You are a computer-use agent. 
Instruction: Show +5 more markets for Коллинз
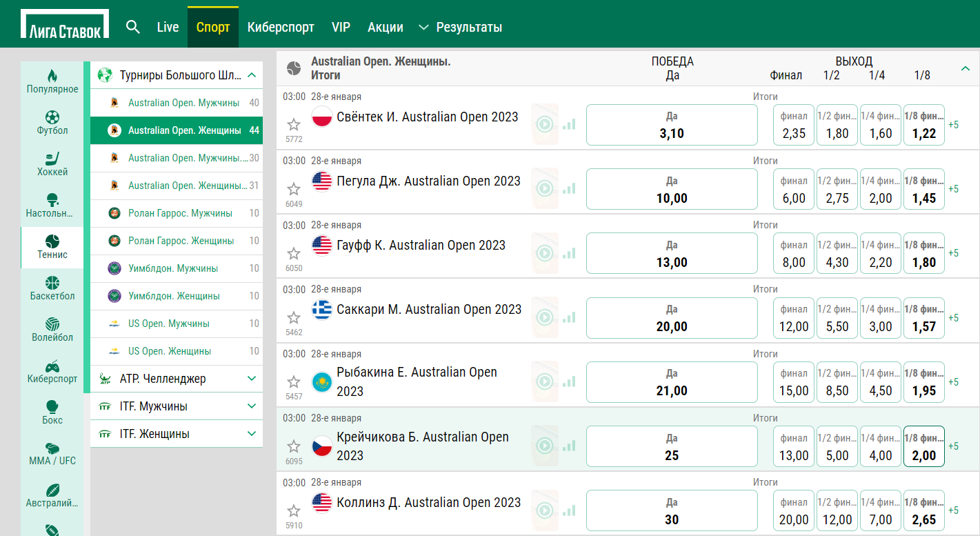pos(954,511)
